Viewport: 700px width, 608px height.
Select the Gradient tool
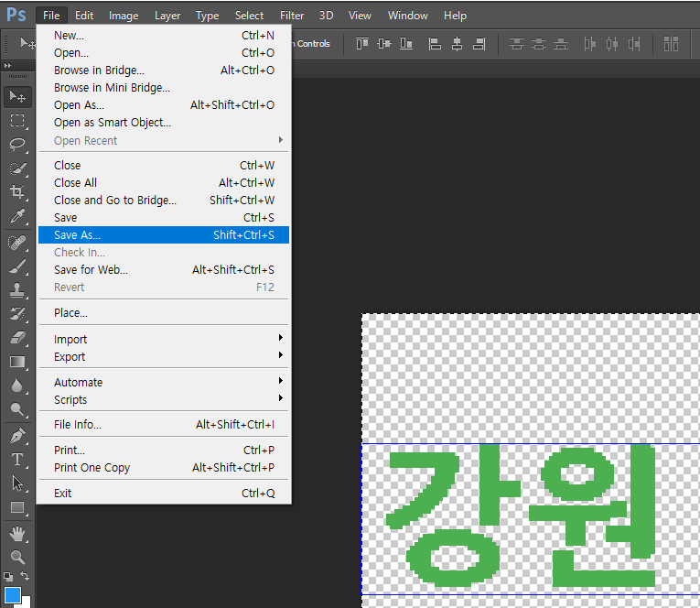point(17,362)
